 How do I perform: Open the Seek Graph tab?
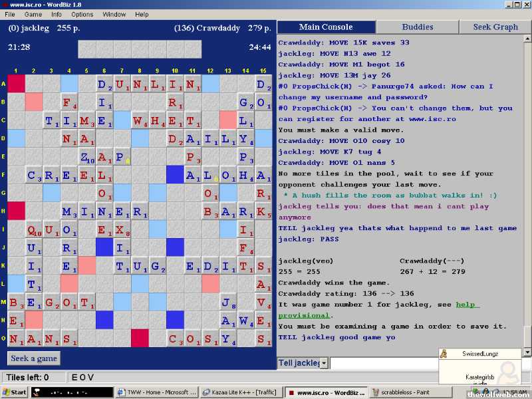coord(495,27)
